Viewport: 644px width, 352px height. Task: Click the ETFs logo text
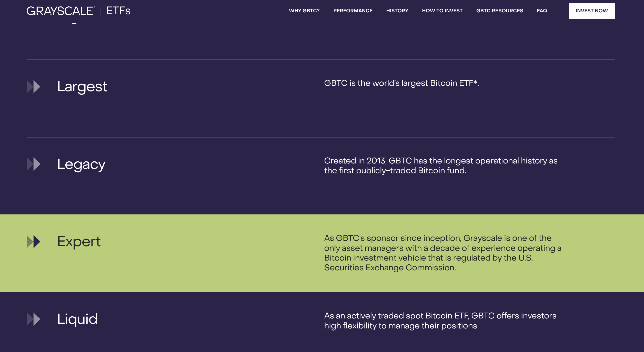click(x=118, y=11)
